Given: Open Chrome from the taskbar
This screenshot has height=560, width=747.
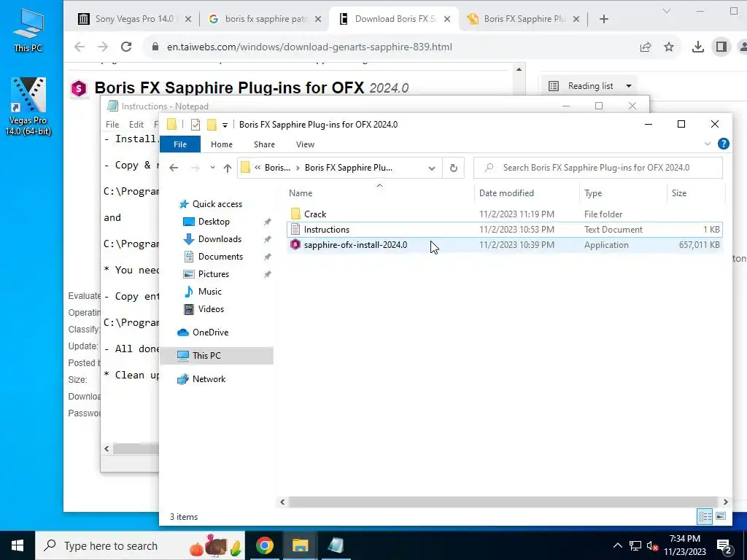Looking at the screenshot, I should coord(264,545).
